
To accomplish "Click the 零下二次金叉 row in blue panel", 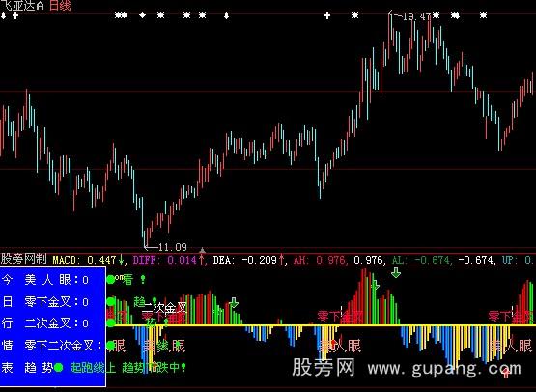I will (x=63, y=346).
